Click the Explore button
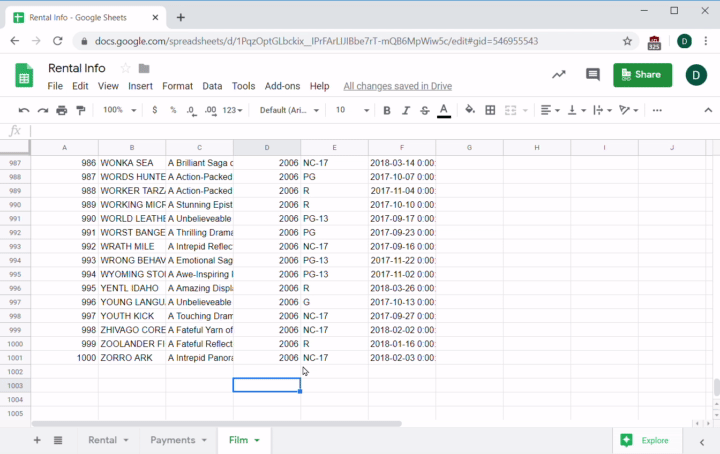Screen dimensions: 720x454 645,440
